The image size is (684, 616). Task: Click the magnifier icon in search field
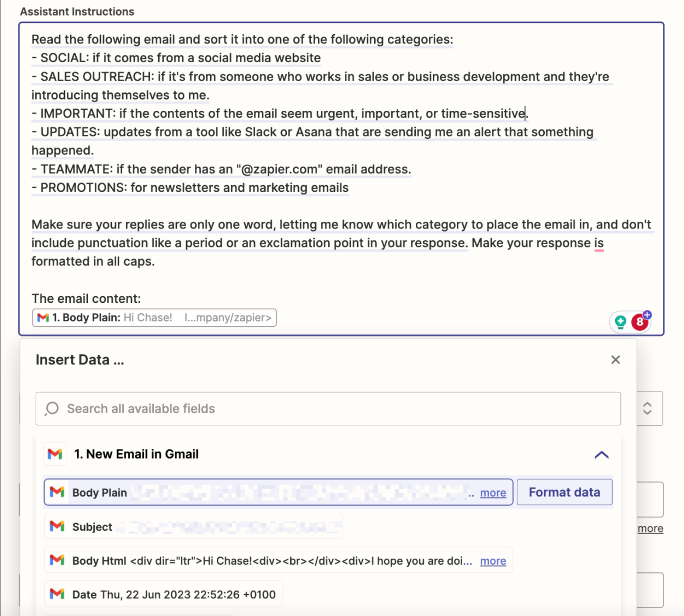[52, 409]
